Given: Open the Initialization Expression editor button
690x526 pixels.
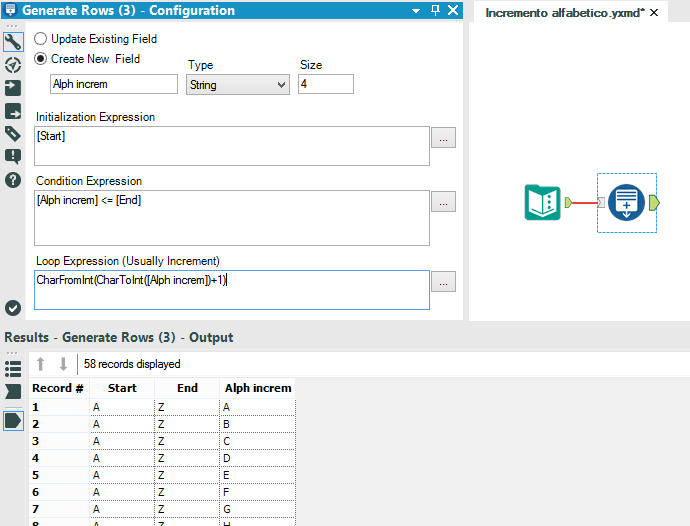Looking at the screenshot, I should pyautogui.click(x=444, y=138).
